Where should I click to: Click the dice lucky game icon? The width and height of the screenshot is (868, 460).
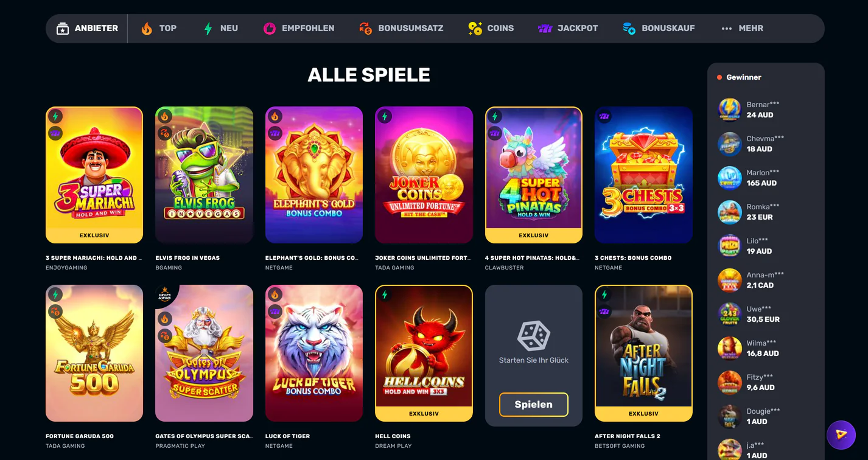coord(534,336)
